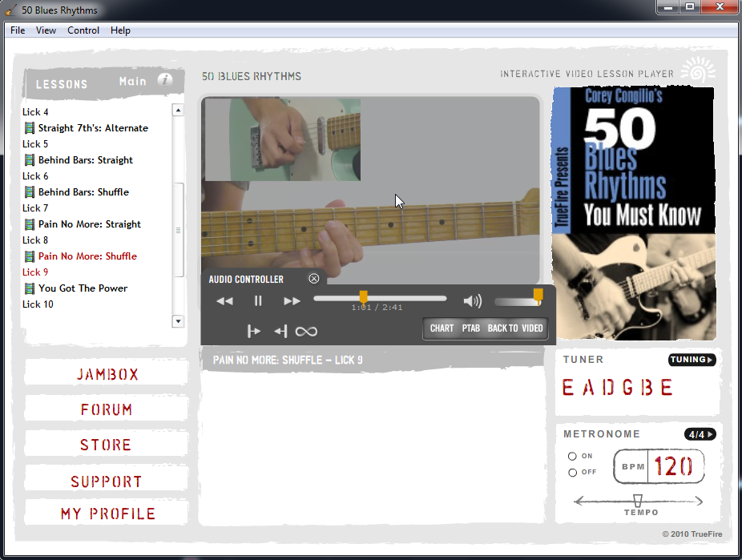The height and width of the screenshot is (560, 742).
Task: Click the fast-forward button in audio controller
Action: 292,301
